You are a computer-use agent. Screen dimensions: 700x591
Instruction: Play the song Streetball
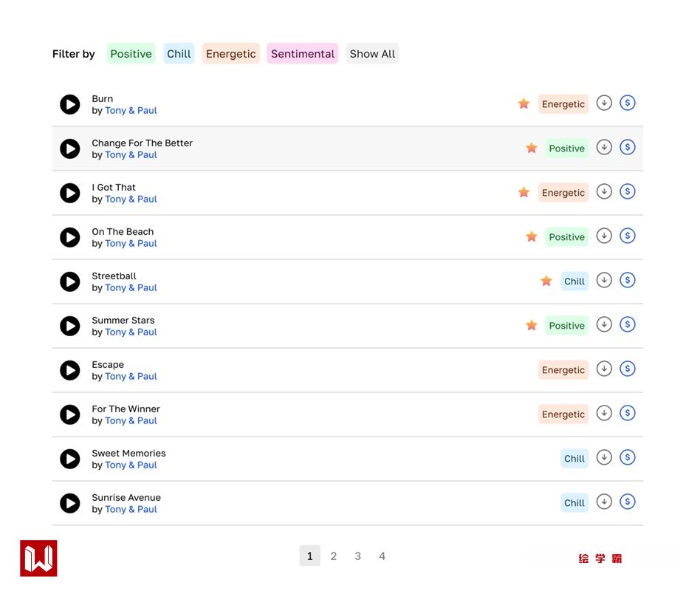[x=70, y=281]
